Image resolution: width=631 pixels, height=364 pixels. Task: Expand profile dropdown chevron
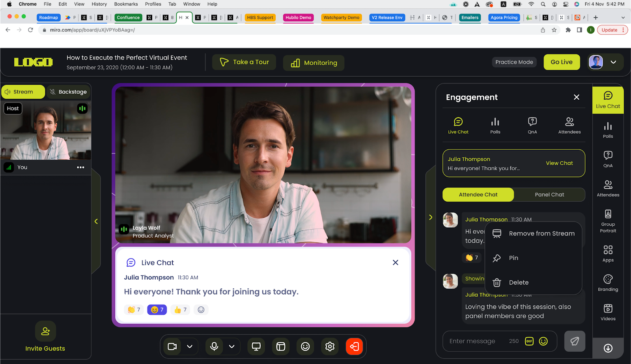613,62
